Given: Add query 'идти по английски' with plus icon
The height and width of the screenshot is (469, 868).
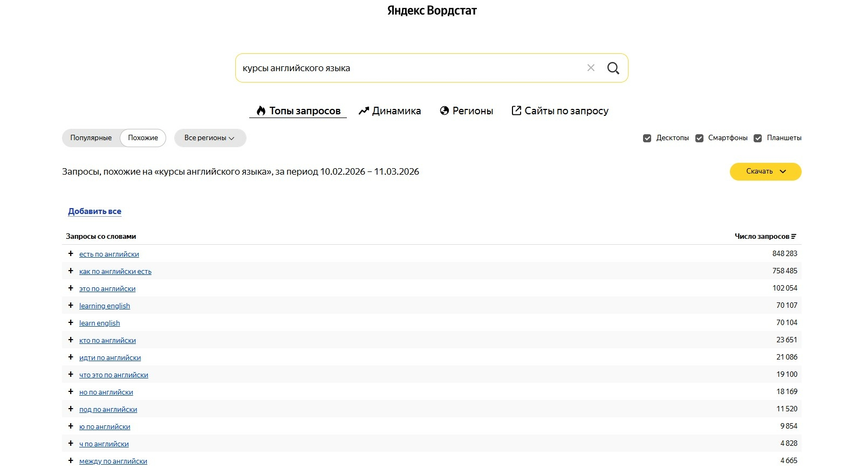Looking at the screenshot, I should click(x=71, y=357).
